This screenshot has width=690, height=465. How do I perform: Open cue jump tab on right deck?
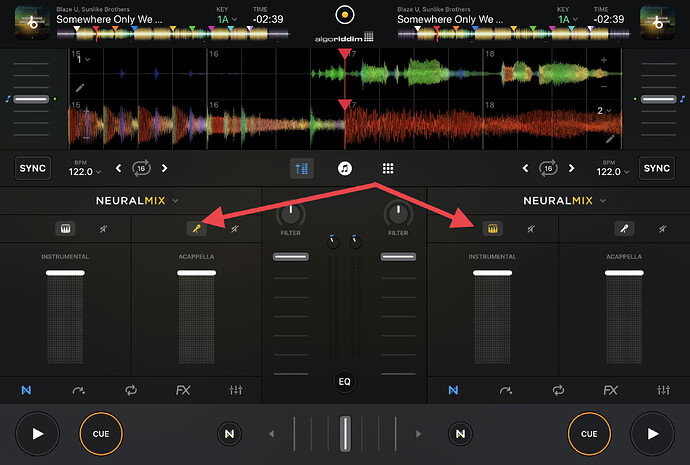pos(506,390)
